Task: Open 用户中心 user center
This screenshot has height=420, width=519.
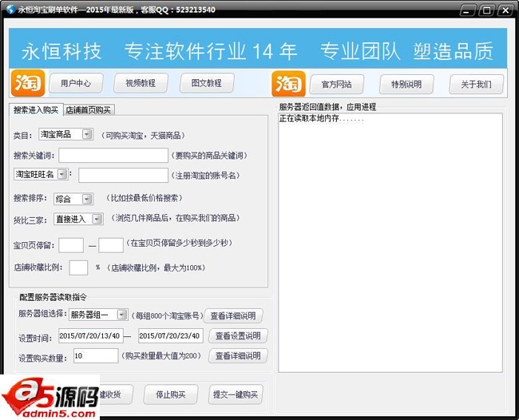Action: click(76, 83)
